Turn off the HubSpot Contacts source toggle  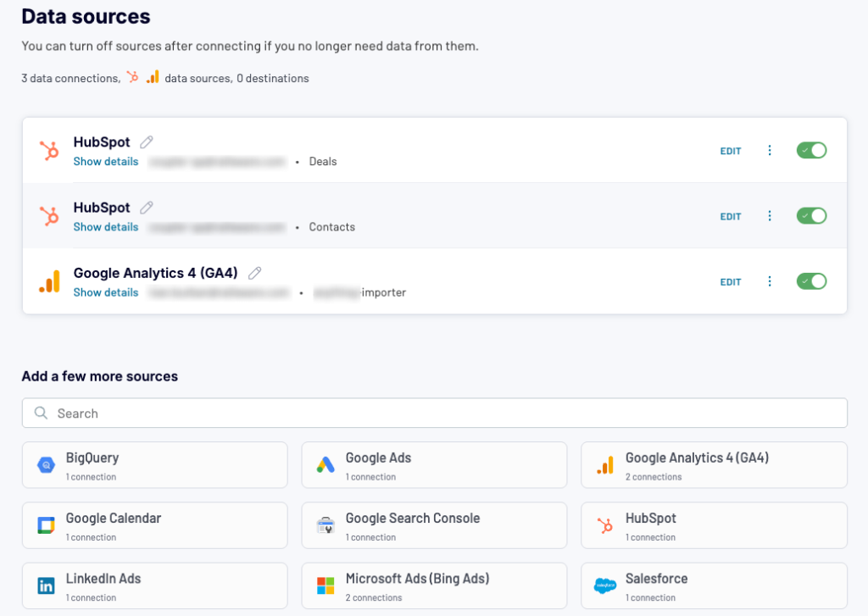[811, 216]
